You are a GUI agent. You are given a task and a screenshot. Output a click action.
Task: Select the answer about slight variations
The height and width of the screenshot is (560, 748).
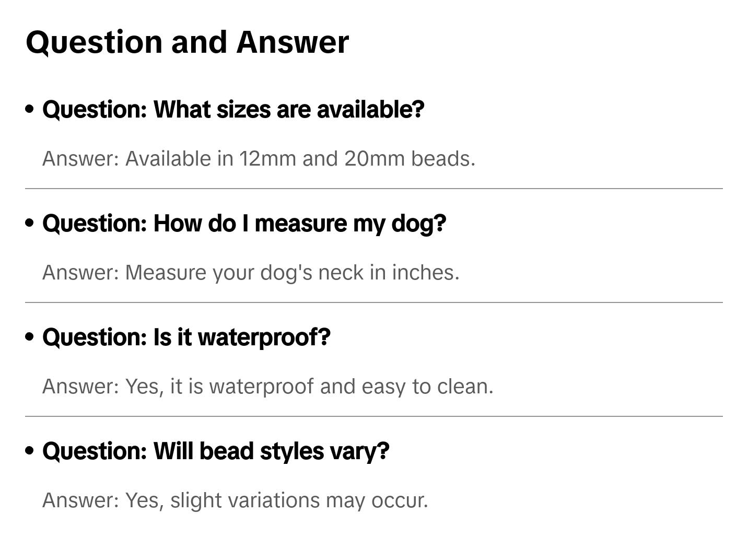235,500
